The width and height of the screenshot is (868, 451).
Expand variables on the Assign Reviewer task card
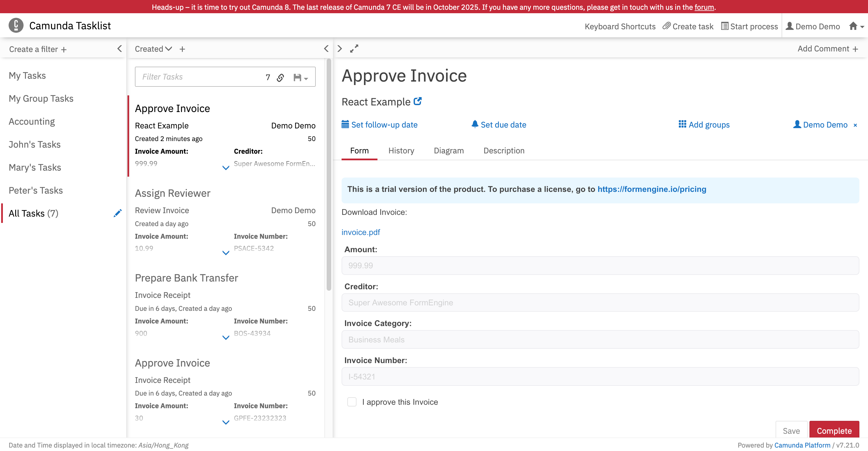coord(225,253)
